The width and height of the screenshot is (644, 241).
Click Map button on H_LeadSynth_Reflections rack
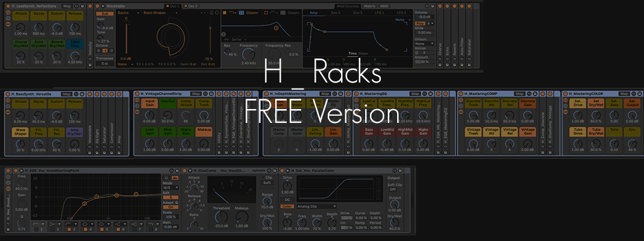[66, 6]
